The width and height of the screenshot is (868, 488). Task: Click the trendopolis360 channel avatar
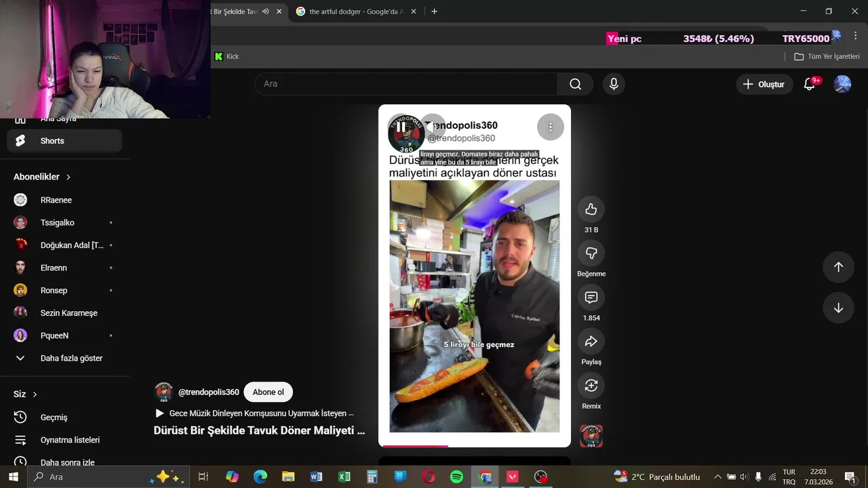tap(164, 392)
